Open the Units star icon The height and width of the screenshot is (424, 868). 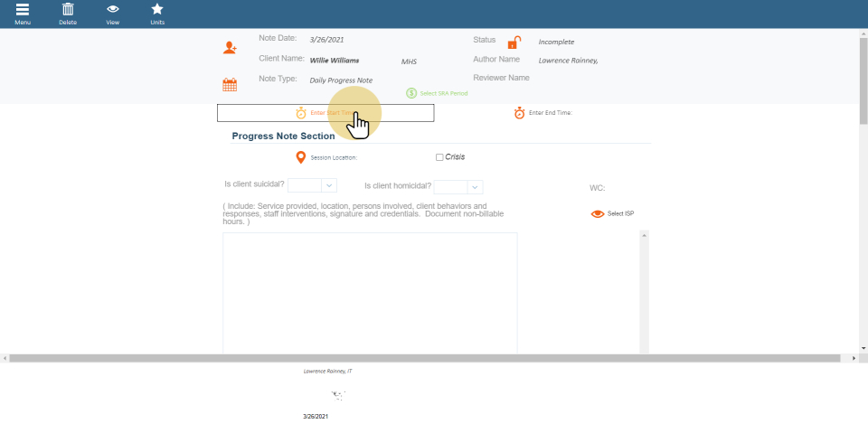[x=157, y=10]
